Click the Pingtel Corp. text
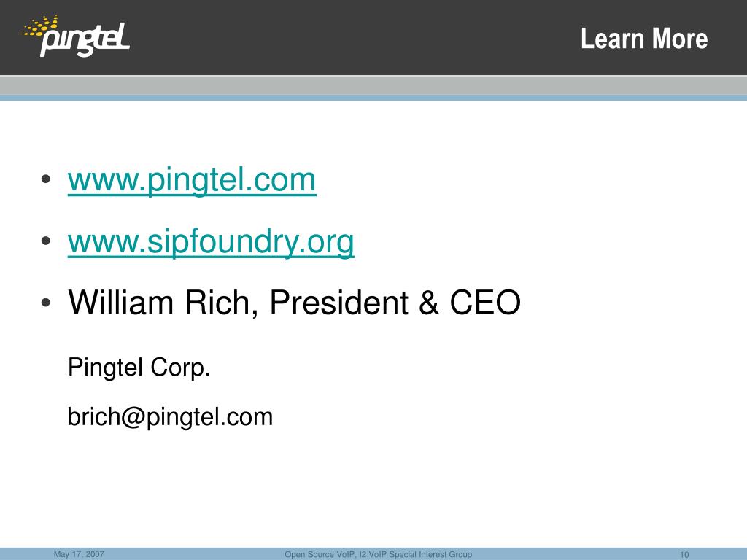This screenshot has height=560, width=747. [x=139, y=367]
